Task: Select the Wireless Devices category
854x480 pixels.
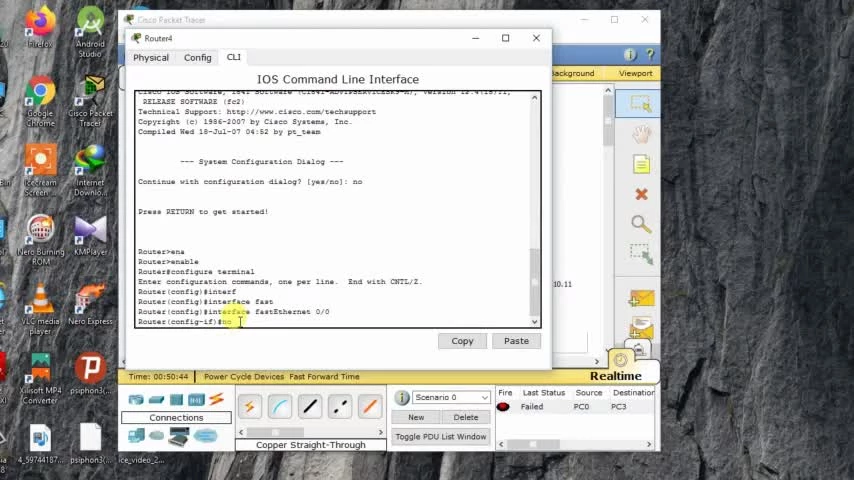Action: click(196, 400)
